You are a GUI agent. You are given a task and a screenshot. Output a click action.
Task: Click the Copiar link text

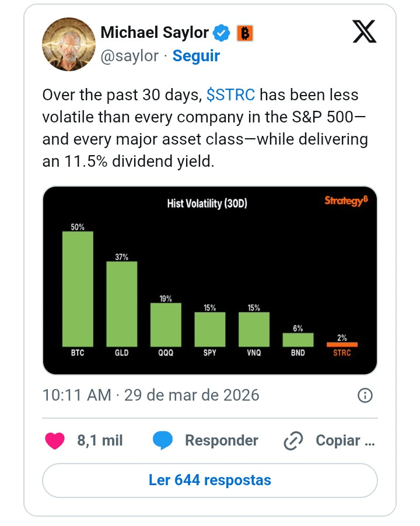point(345,440)
